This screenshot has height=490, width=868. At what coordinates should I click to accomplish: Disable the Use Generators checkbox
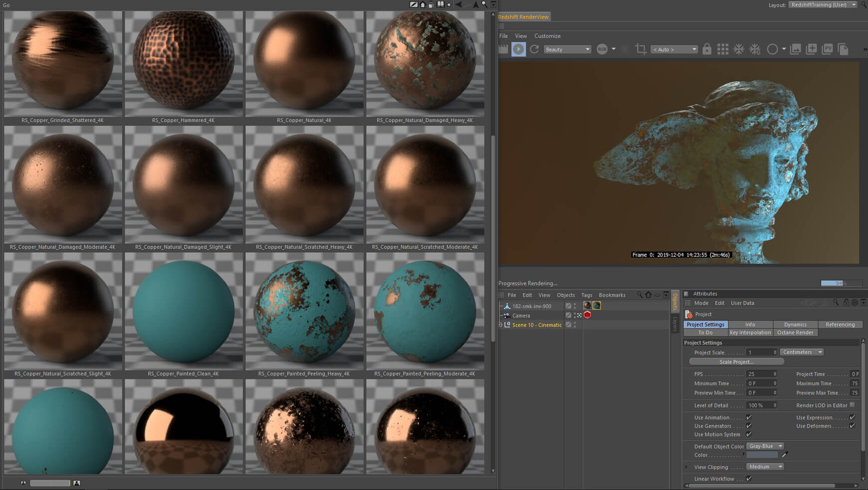749,426
